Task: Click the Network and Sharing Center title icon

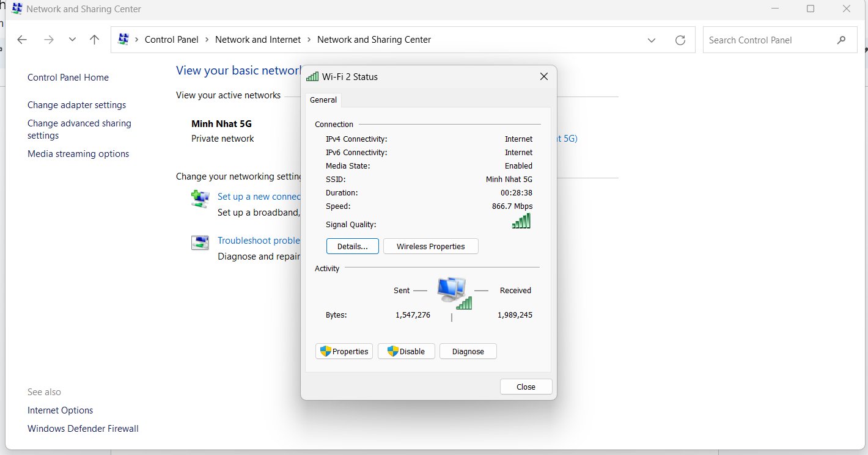Action: pos(17,9)
